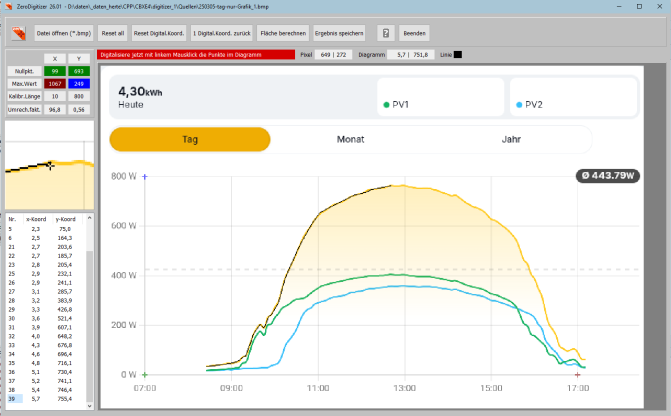Viewport: 671px width, 416px height.
Task: Click the blue PV2 legend dot
Action: coord(519,104)
